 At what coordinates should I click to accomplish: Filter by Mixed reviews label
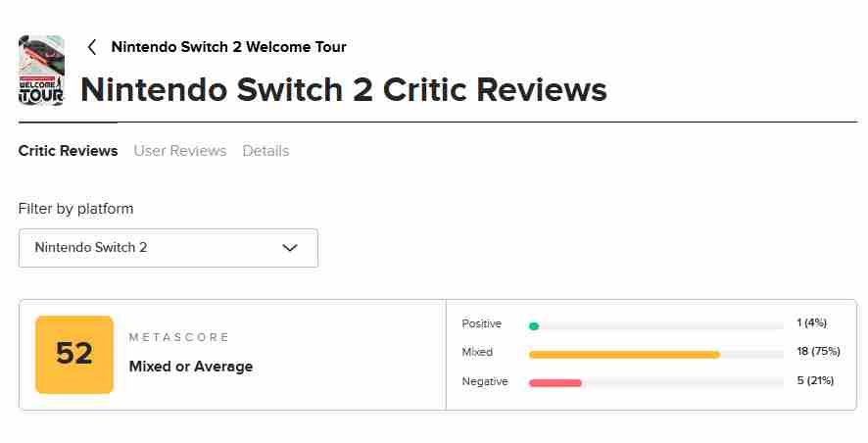pos(477,353)
